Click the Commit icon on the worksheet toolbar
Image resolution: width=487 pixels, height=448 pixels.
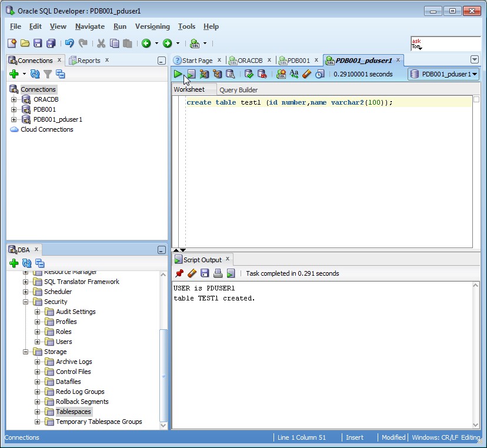click(x=249, y=74)
